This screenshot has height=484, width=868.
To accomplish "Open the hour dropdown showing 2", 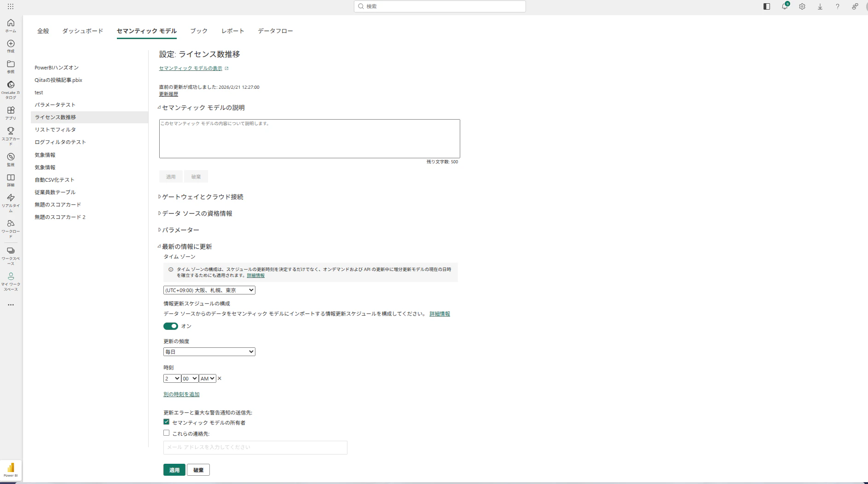I will 172,378.
